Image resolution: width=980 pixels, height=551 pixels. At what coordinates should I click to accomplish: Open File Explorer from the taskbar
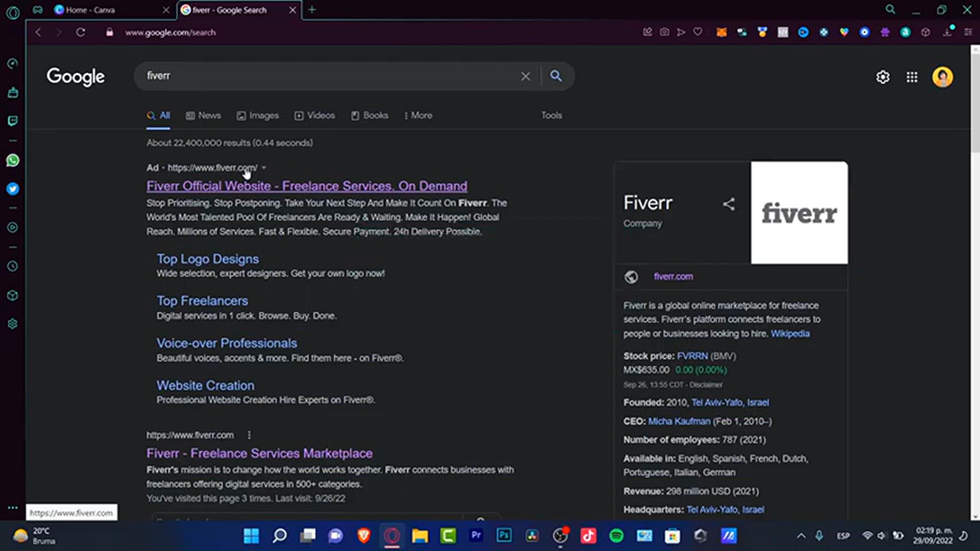[x=420, y=536]
